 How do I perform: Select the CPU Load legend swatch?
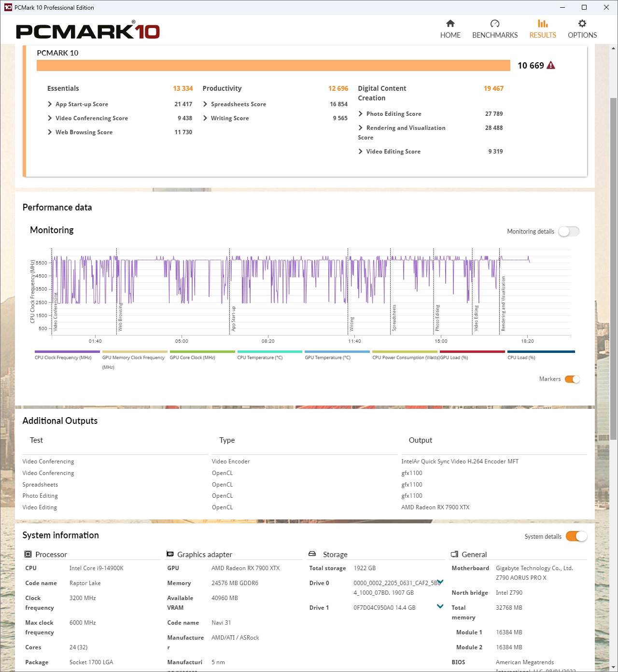(541, 351)
